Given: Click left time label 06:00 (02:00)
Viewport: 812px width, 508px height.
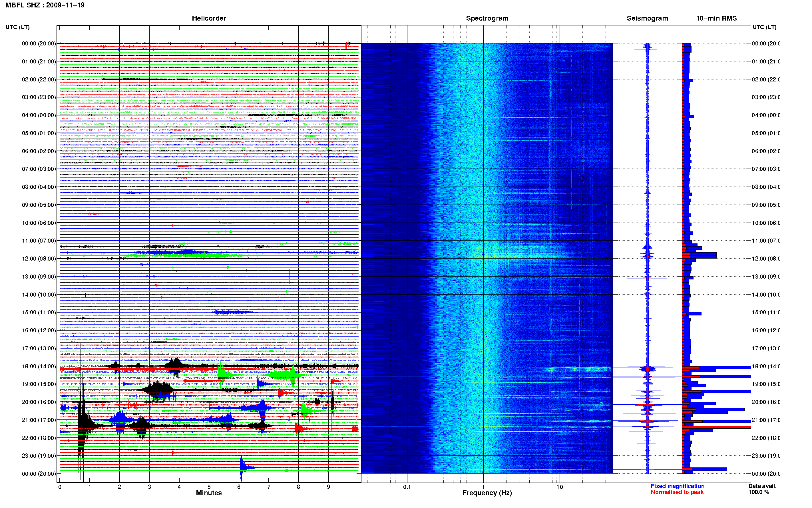Looking at the screenshot, I should pos(39,151).
